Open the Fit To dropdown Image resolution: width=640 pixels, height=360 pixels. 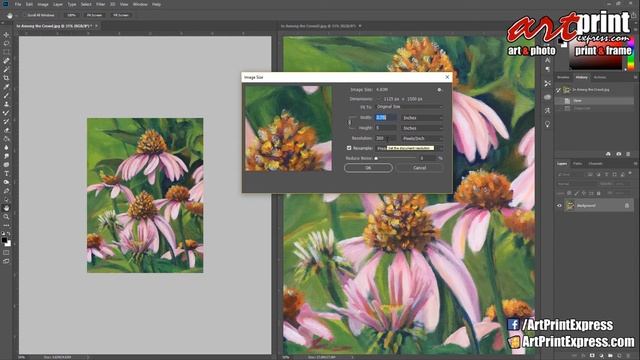(x=409, y=107)
